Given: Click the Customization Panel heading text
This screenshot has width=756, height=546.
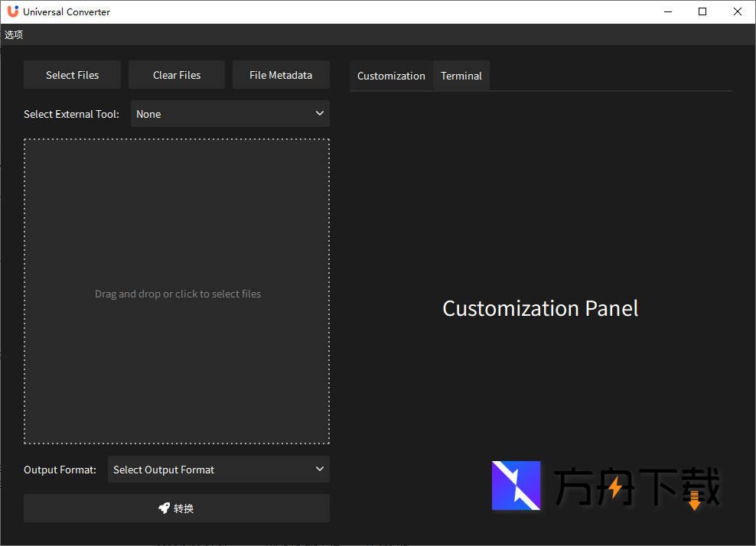Looking at the screenshot, I should click(x=540, y=308).
